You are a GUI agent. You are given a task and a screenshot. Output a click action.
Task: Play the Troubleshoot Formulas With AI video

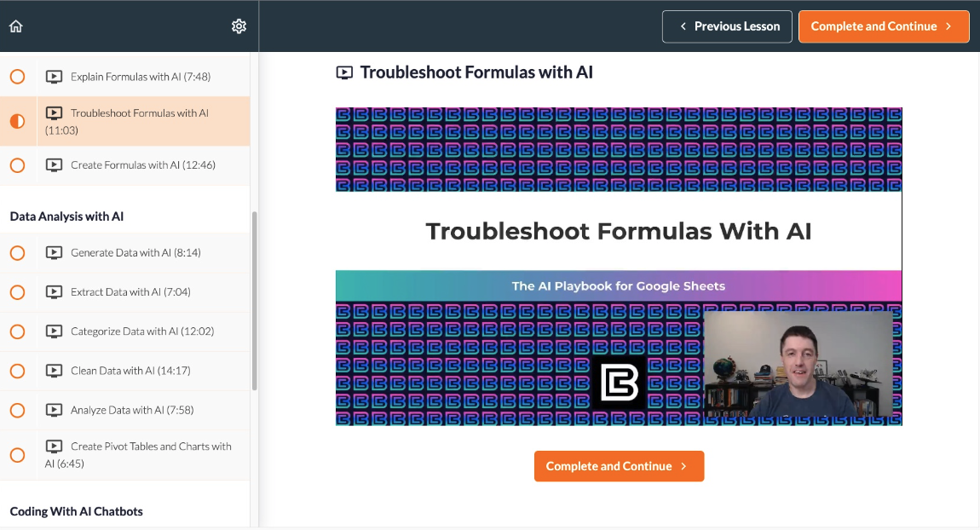point(619,267)
